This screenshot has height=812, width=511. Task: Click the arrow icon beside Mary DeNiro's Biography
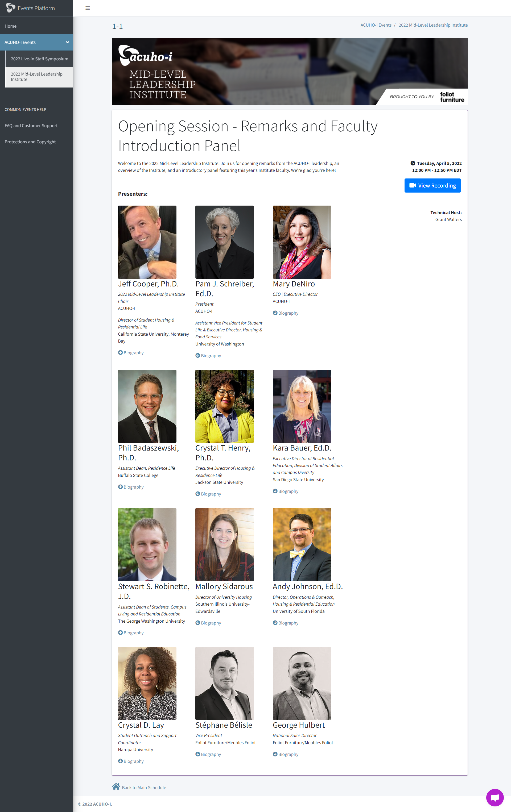pyautogui.click(x=275, y=313)
